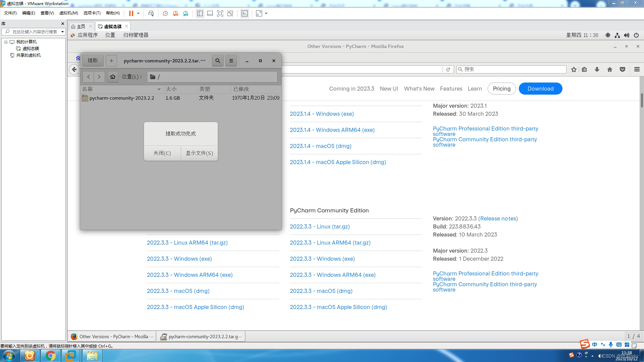Image resolution: width=644 pixels, height=362 pixels.
Task: Click the network icon in guest top bar
Action: coord(617,35)
